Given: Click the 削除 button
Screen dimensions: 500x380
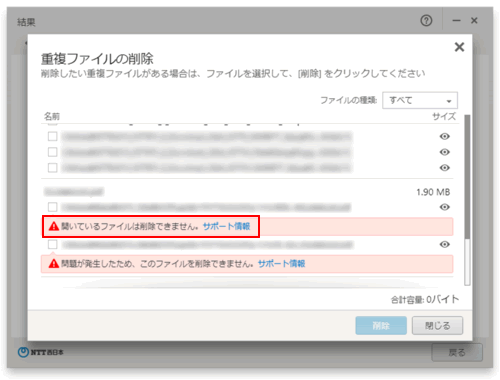Looking at the screenshot, I should coord(381,325).
